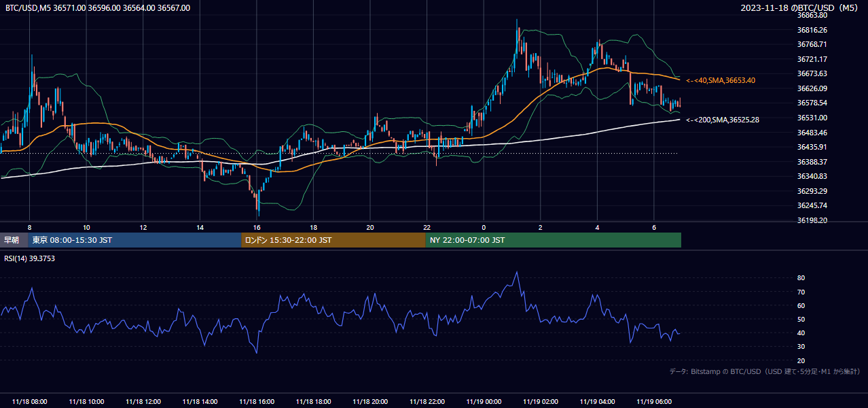Click price axis label 36388.37
The image size is (868, 408).
point(812,162)
